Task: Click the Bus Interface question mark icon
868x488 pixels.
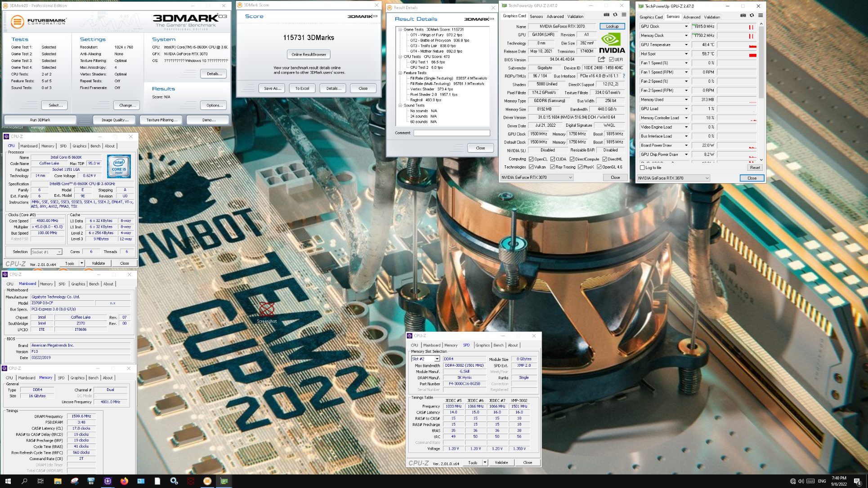Action: [624, 76]
